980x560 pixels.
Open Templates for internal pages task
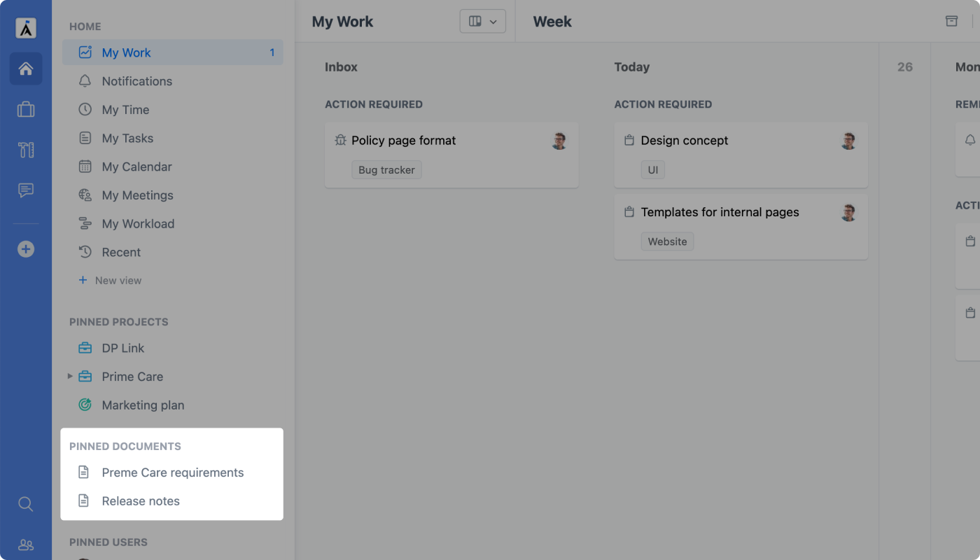pyautogui.click(x=741, y=227)
